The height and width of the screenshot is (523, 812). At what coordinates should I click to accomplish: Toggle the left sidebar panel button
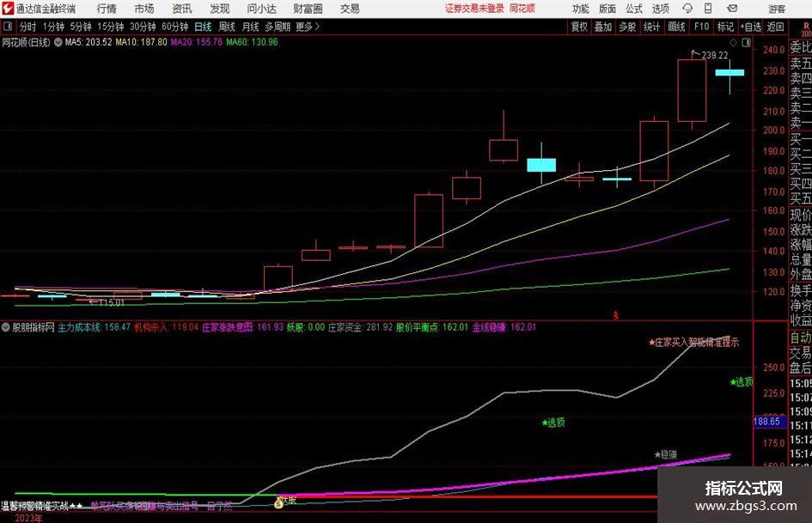(7, 27)
